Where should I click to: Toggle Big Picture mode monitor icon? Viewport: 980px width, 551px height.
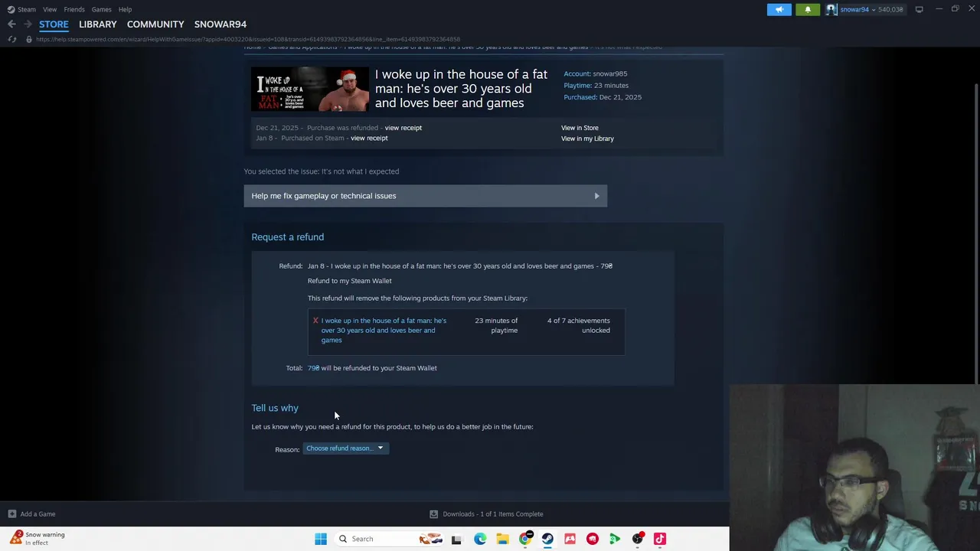click(x=919, y=9)
